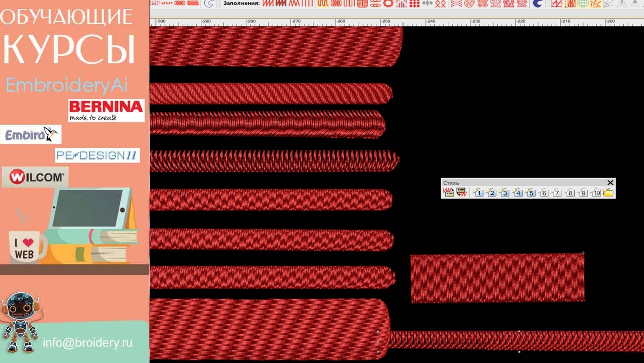Select the rectangular red embroidery block

[497, 278]
